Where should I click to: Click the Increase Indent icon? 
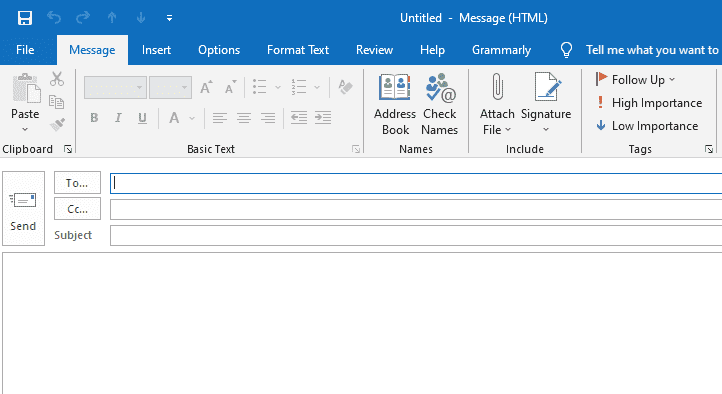tap(323, 118)
